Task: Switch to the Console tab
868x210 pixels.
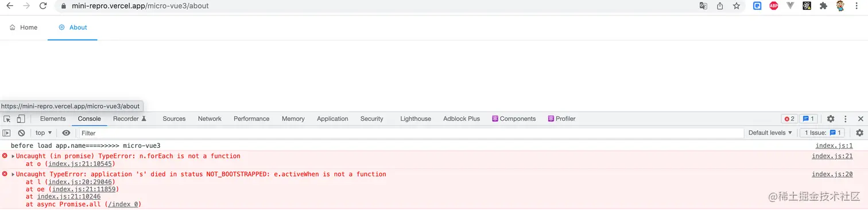Action: pyautogui.click(x=89, y=119)
